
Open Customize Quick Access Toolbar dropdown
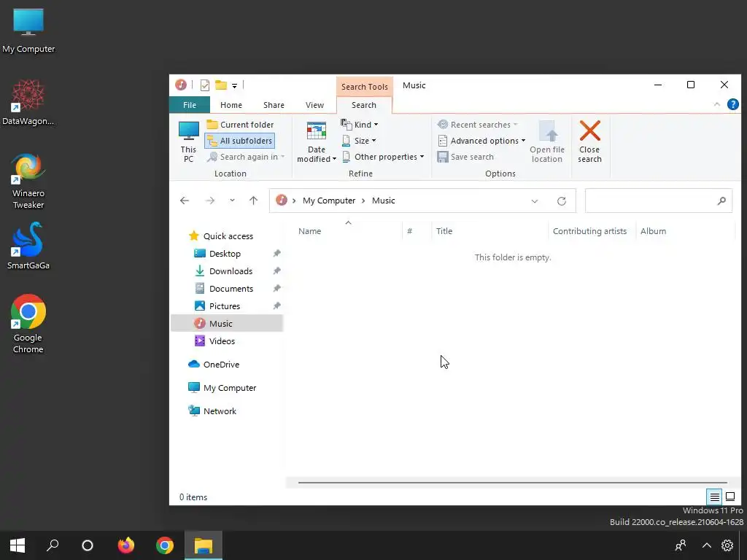tap(234, 86)
